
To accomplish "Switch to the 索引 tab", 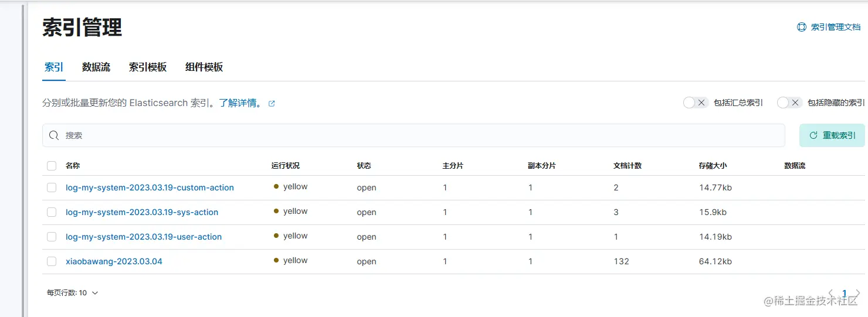I will (54, 67).
